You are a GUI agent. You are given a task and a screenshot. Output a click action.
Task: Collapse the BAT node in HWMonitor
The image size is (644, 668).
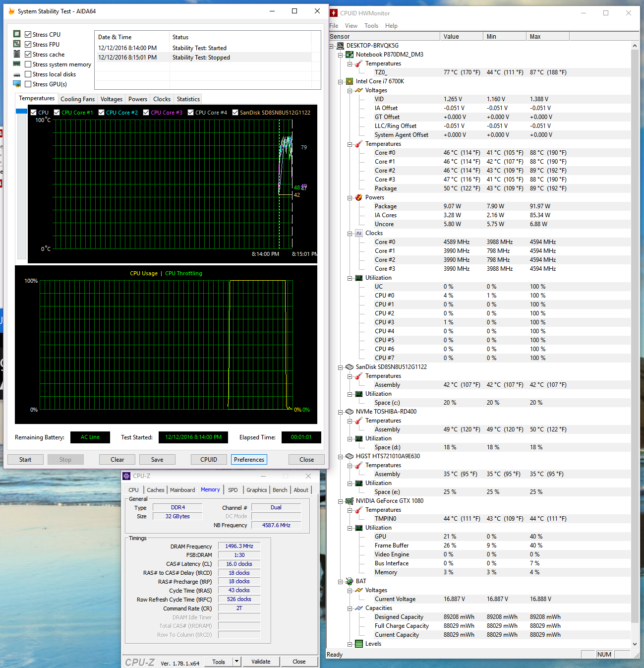point(341,581)
